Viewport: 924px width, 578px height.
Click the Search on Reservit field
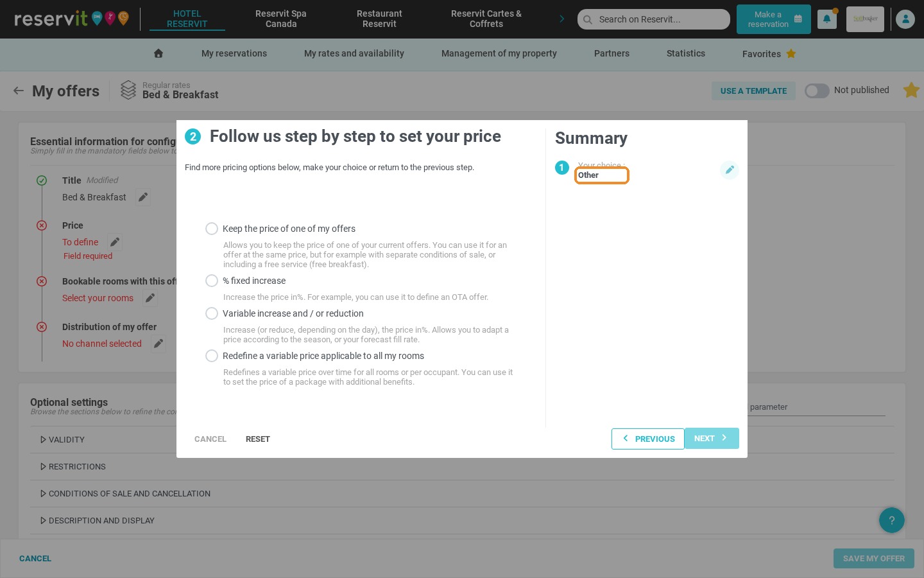(654, 19)
